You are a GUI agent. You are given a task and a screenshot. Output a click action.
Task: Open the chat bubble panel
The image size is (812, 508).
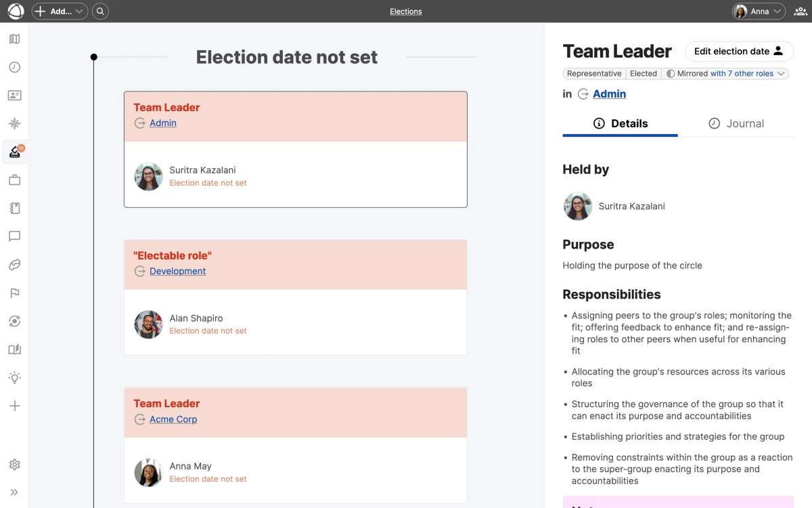pyautogui.click(x=14, y=236)
